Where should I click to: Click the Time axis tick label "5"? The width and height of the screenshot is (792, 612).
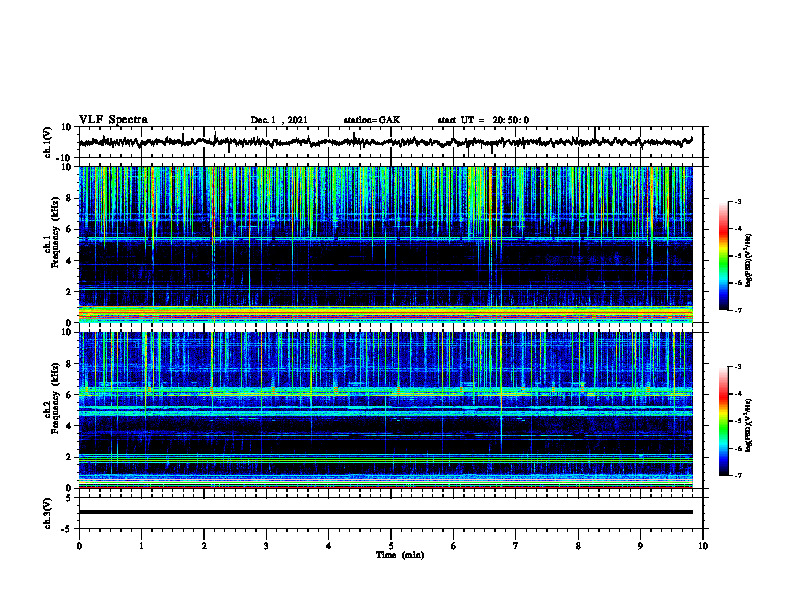pyautogui.click(x=391, y=546)
